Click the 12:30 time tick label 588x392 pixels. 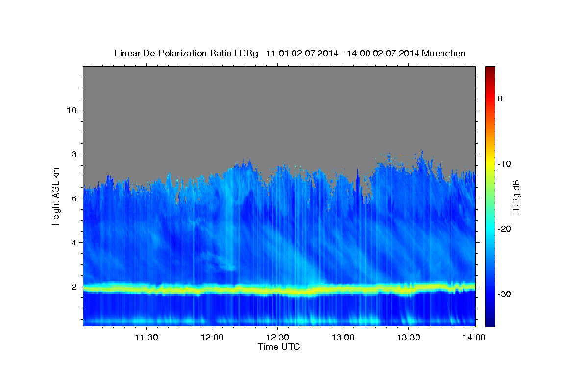coord(278,337)
